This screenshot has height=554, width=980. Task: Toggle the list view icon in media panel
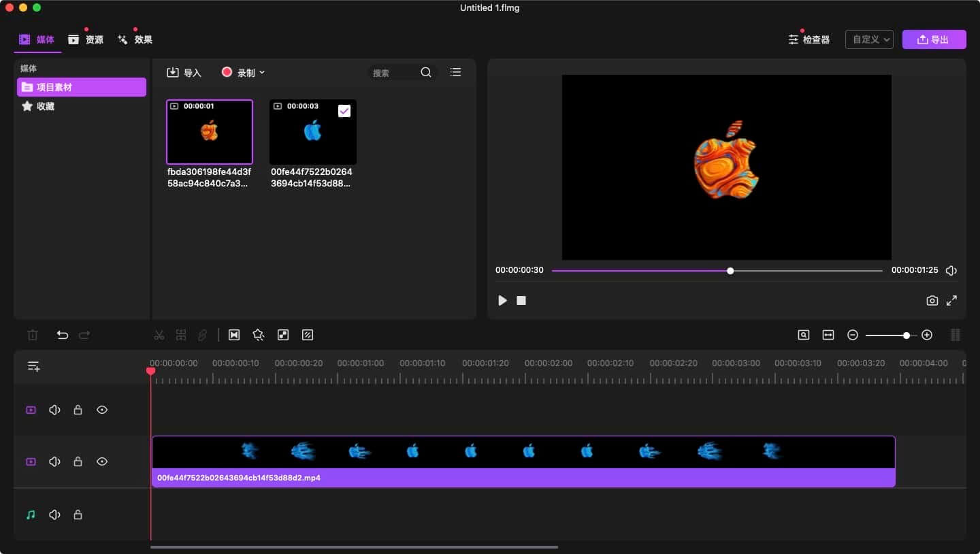(456, 72)
